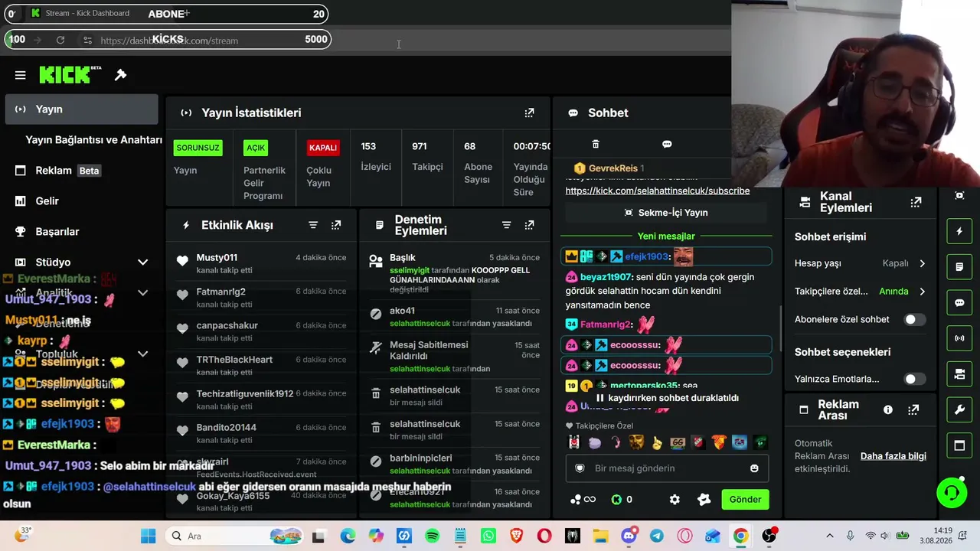Click the Sekme-İçi Yayın button
Viewport: 980px width, 551px height.
click(666, 213)
